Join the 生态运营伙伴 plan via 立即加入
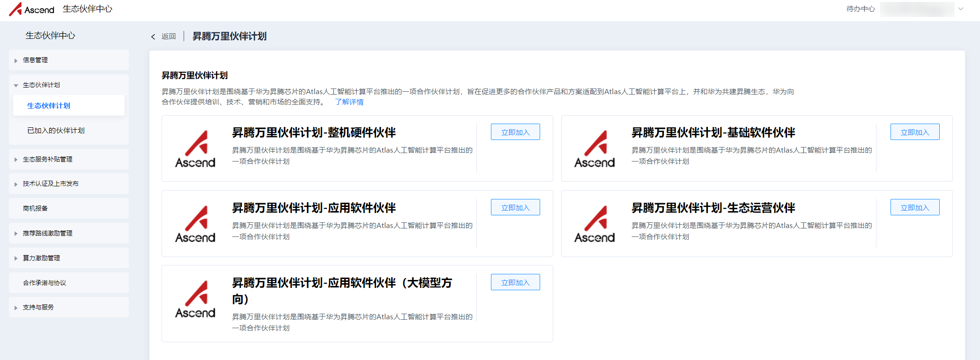Image resolution: width=980 pixels, height=360 pixels. pos(915,207)
